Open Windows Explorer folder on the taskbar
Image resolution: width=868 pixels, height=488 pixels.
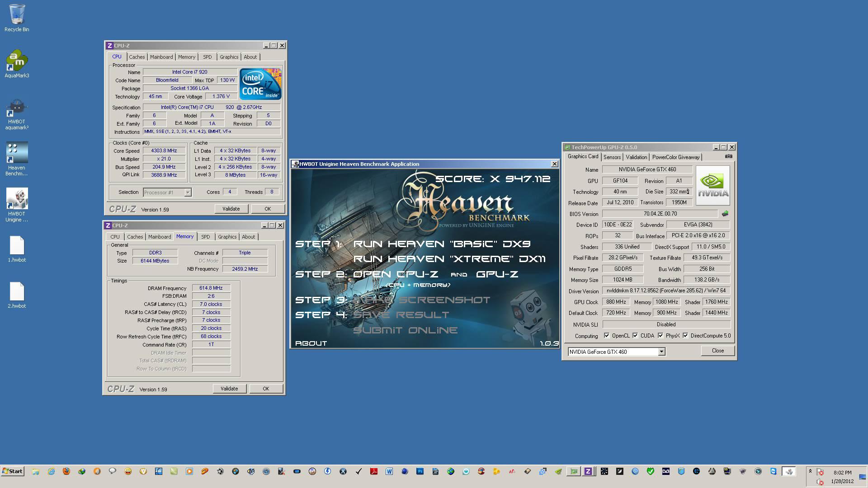(36, 471)
